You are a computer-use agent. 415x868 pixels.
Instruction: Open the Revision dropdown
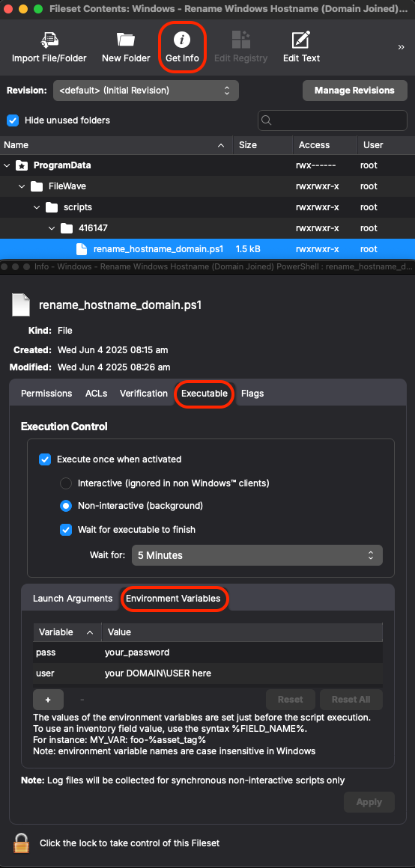[x=146, y=91]
